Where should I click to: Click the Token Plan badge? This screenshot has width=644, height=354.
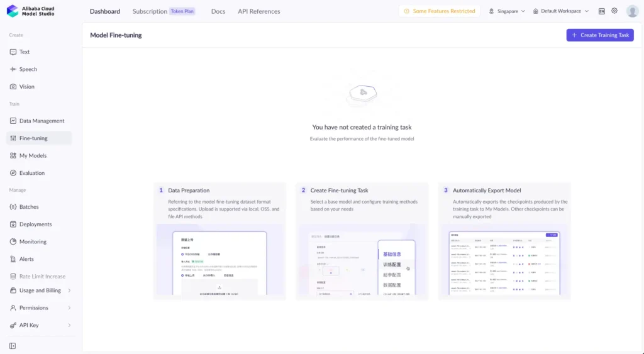[182, 11]
